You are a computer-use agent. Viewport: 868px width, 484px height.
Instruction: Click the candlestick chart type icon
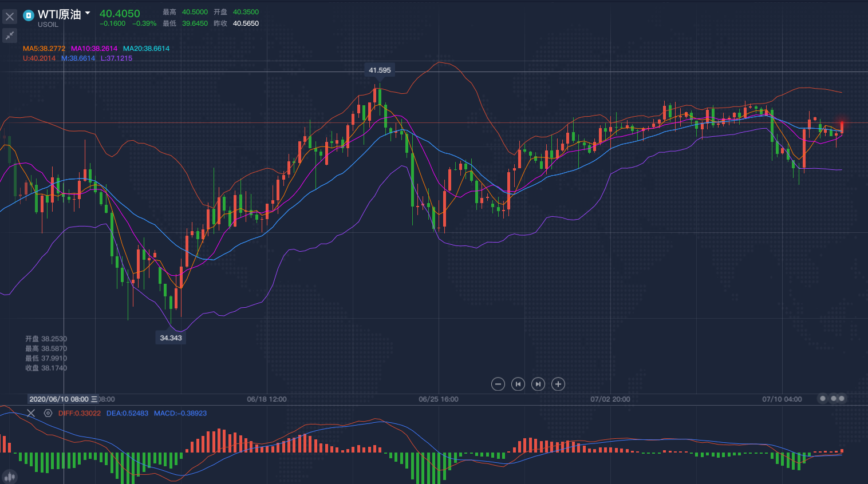coord(9,476)
